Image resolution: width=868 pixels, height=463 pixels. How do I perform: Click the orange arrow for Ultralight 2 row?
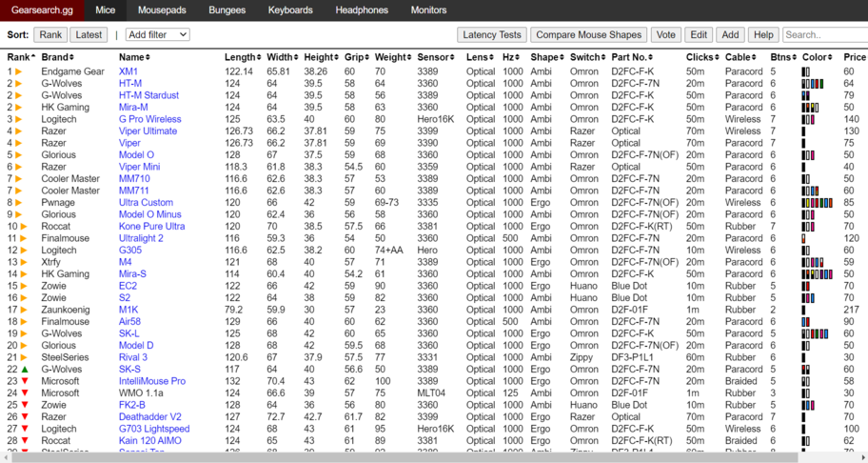click(x=24, y=238)
